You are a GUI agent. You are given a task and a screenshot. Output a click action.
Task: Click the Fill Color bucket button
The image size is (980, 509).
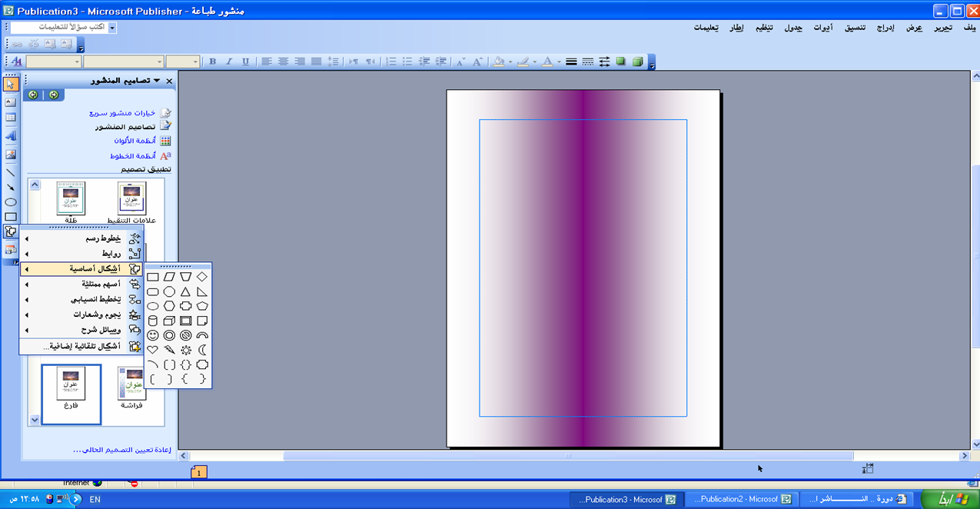pyautogui.click(x=498, y=62)
